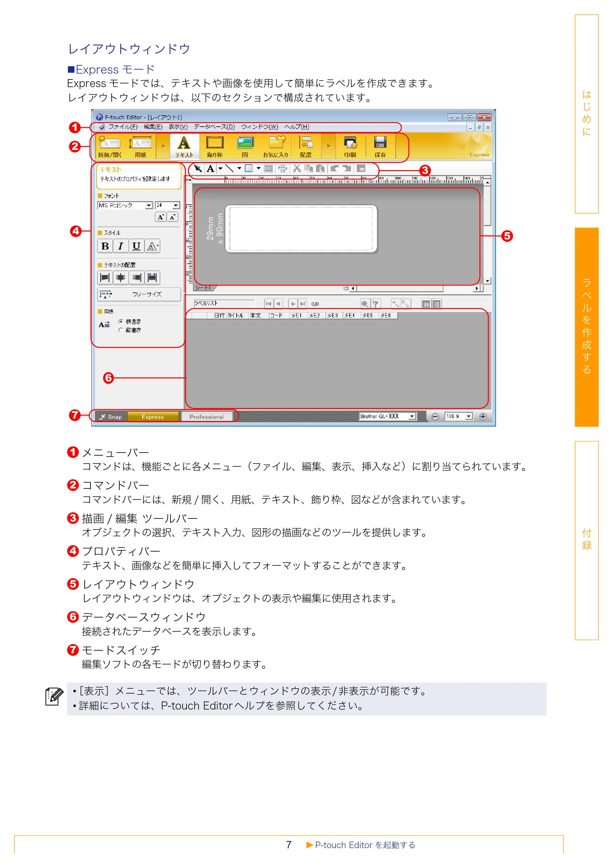Click the database search magnifier icon
Image resolution: width=613 pixels, height=868 pixels.
pos(365,304)
